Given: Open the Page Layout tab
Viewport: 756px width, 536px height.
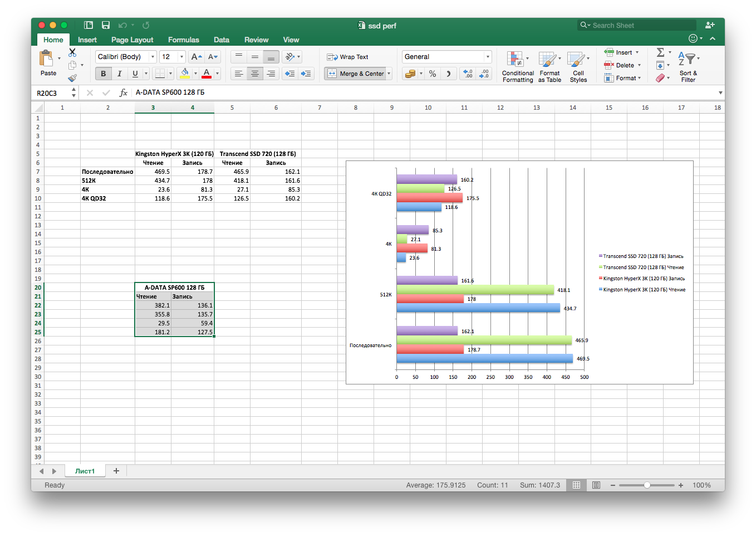Looking at the screenshot, I should pyautogui.click(x=132, y=40).
